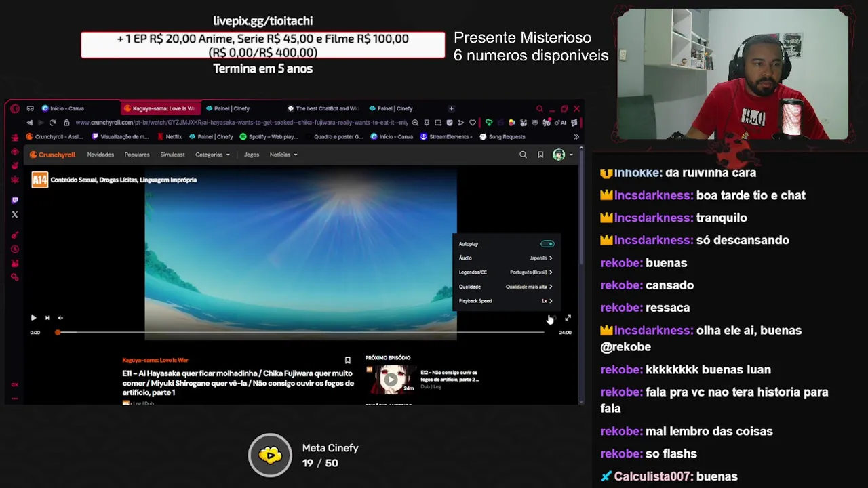Toggle the Autoplay switch

pyautogui.click(x=547, y=244)
